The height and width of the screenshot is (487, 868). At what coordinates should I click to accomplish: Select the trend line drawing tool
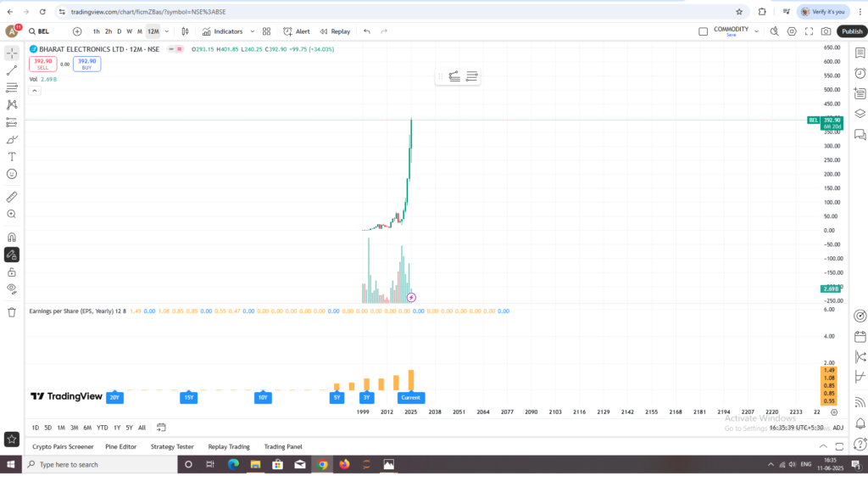(12, 70)
